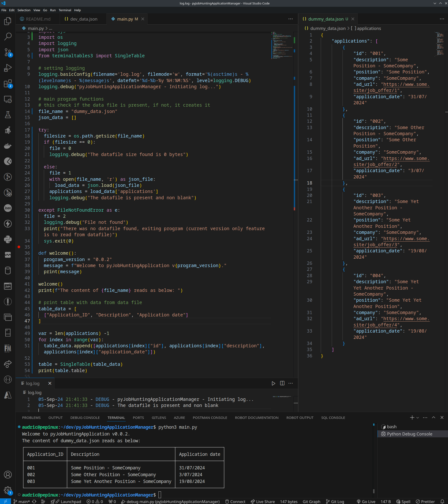Toggle Prettier formatter in status bar
Screen dimensions: 448x504
[425, 501]
